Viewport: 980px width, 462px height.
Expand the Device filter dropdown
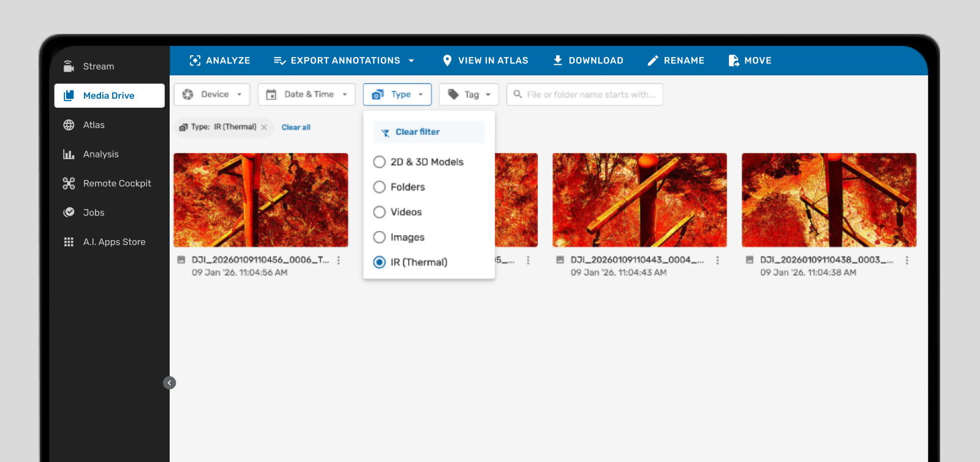(212, 94)
